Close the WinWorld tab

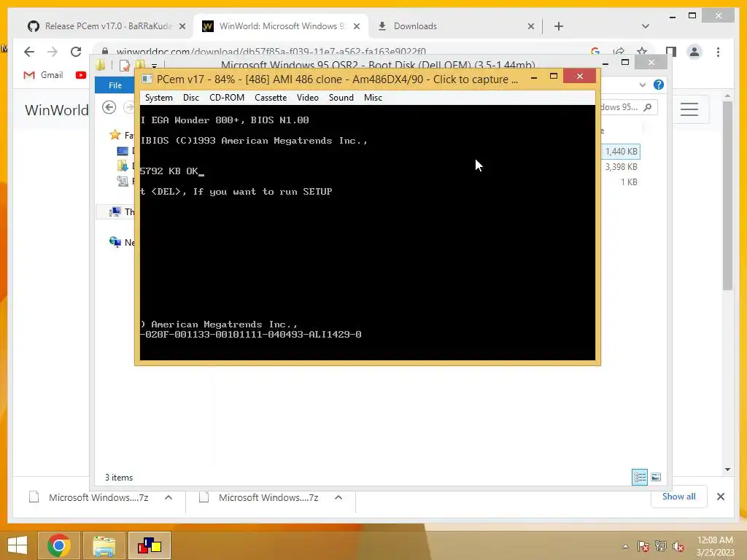(x=356, y=27)
